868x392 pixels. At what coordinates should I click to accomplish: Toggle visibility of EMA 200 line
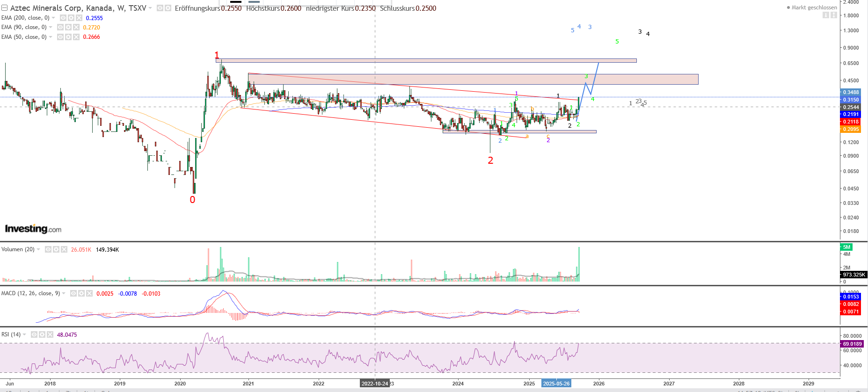tap(63, 18)
